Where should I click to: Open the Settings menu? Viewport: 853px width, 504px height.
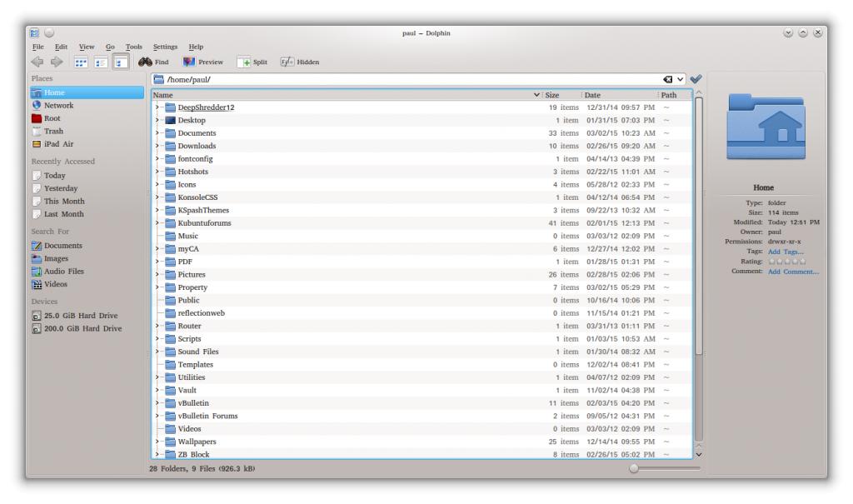[167, 46]
